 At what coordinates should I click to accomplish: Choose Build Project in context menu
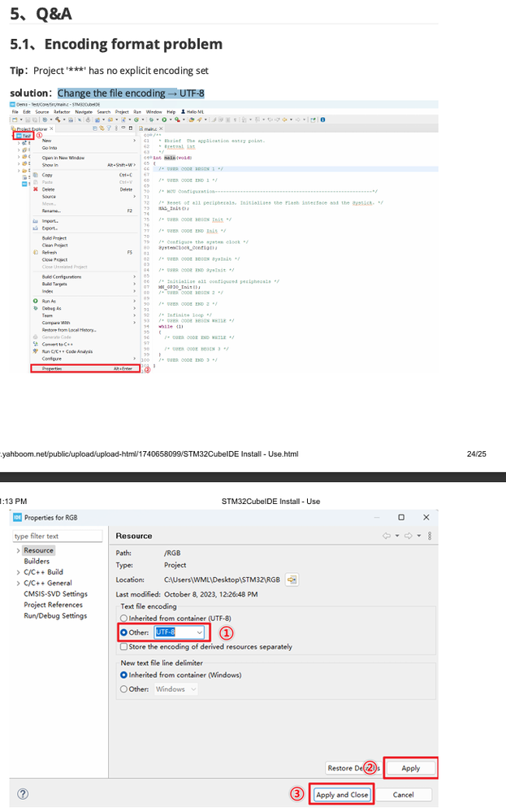(54, 238)
